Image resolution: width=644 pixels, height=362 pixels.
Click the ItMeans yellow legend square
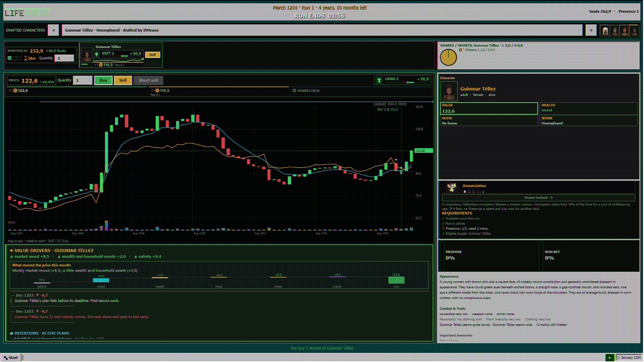pos(461,50)
